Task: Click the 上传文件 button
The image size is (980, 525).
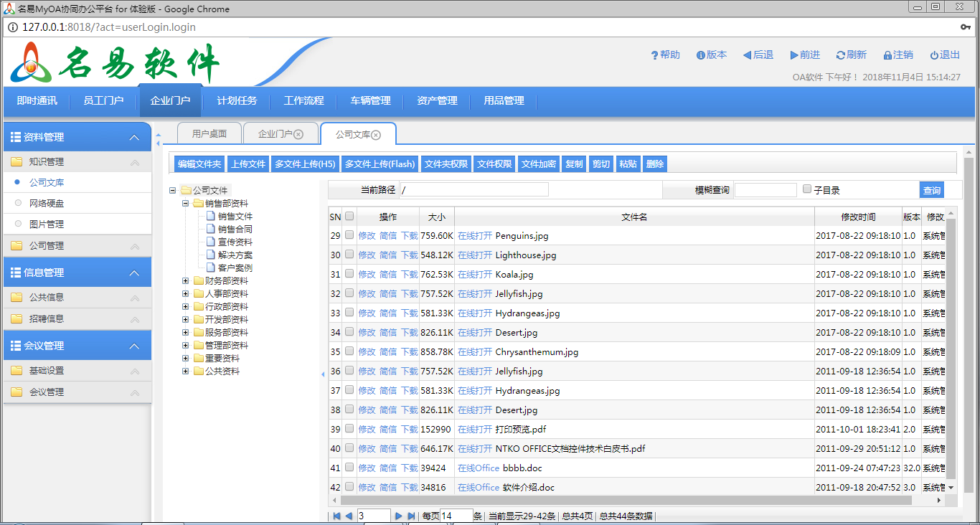Action: (248, 164)
